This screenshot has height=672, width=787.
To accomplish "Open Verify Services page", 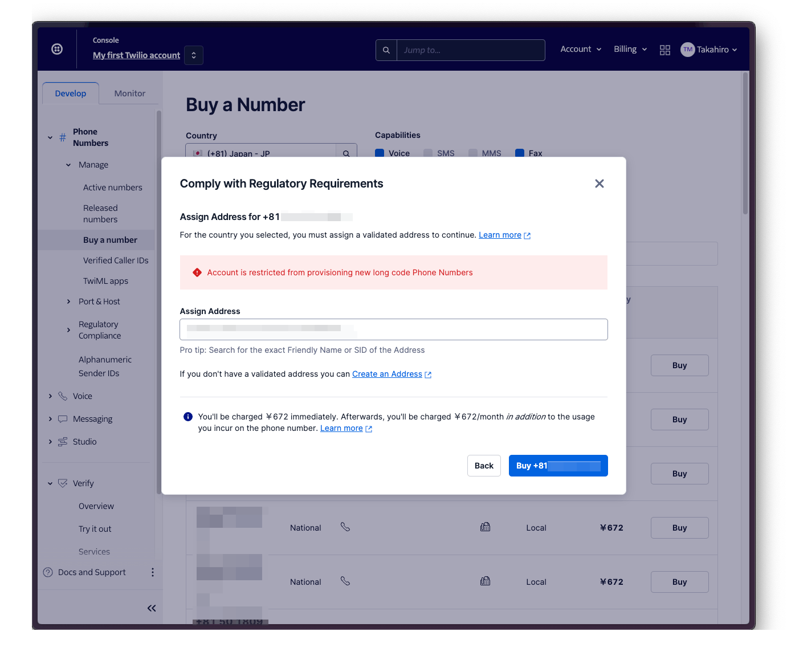I will click(94, 552).
